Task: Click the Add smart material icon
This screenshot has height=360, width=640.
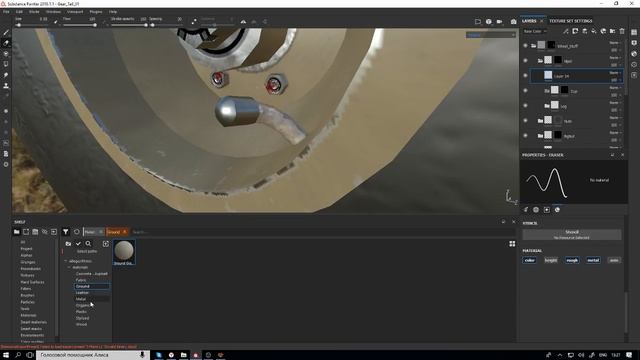Action: 603,31
